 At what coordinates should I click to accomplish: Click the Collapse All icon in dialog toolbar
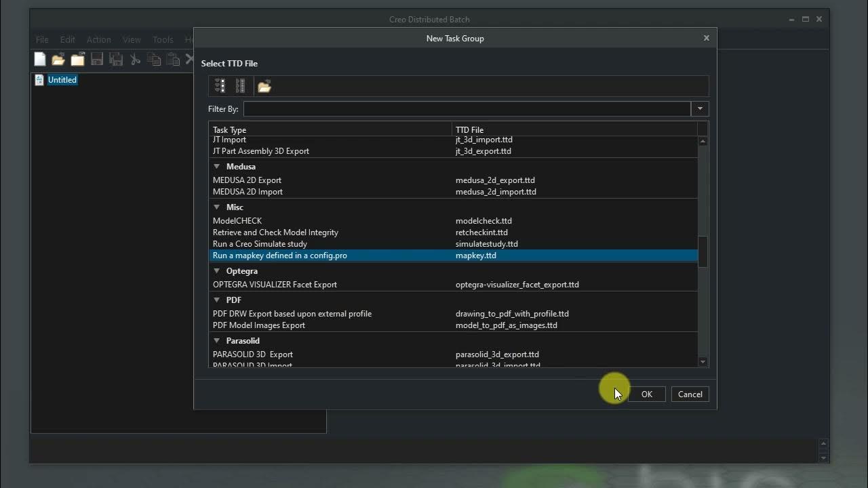tap(240, 86)
